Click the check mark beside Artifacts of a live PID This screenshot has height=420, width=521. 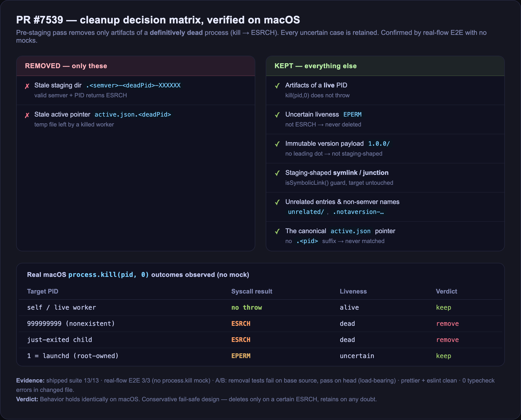[x=277, y=86]
